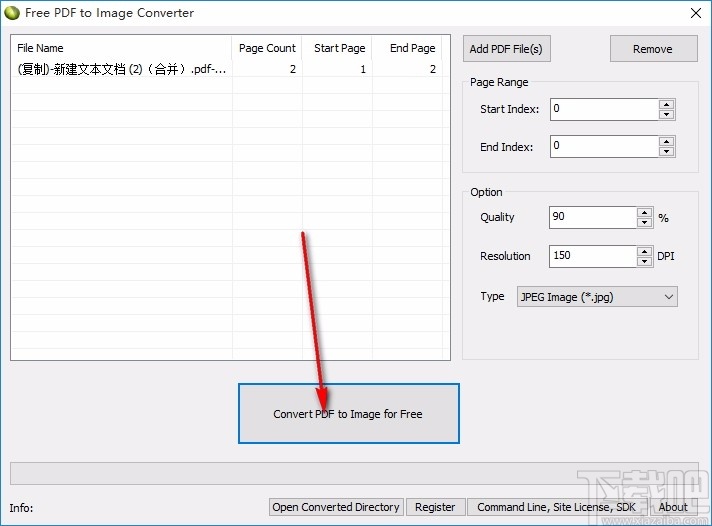
Task: Click the Page Count column header
Action: point(267,48)
